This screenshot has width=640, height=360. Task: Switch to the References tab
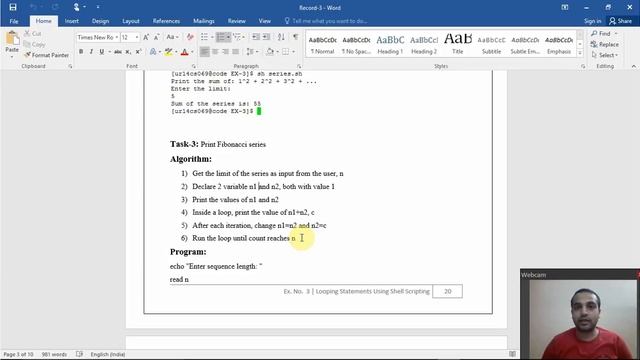tap(166, 21)
